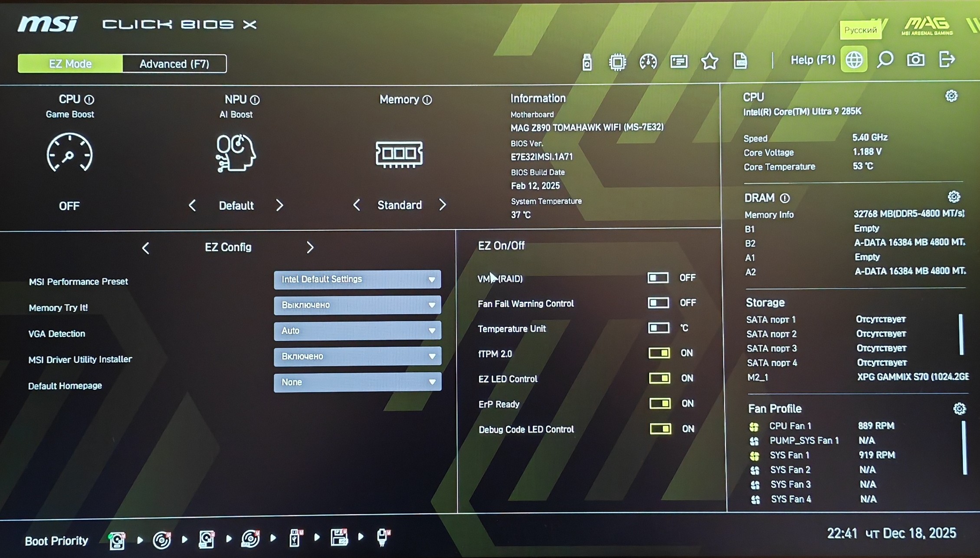This screenshot has height=558, width=980.
Task: Click the date and time display
Action: click(x=891, y=533)
